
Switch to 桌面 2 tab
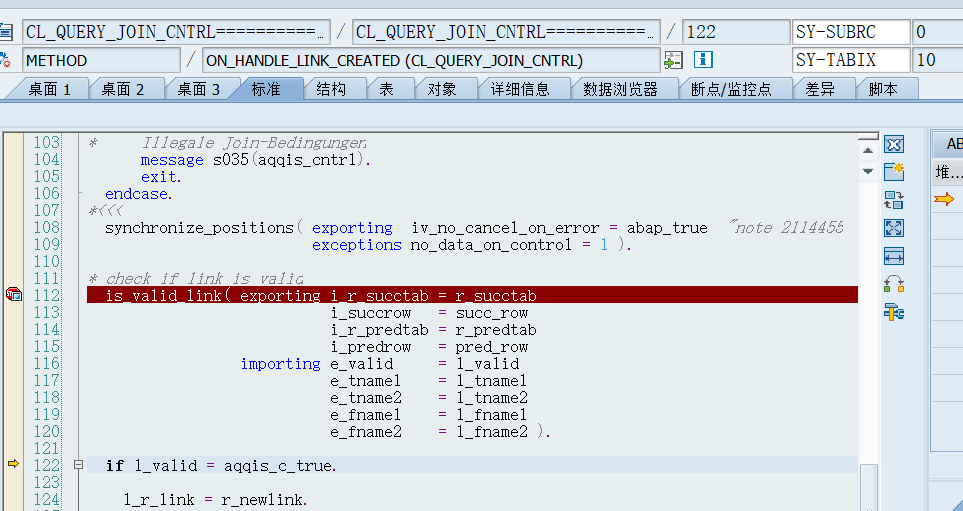(123, 90)
